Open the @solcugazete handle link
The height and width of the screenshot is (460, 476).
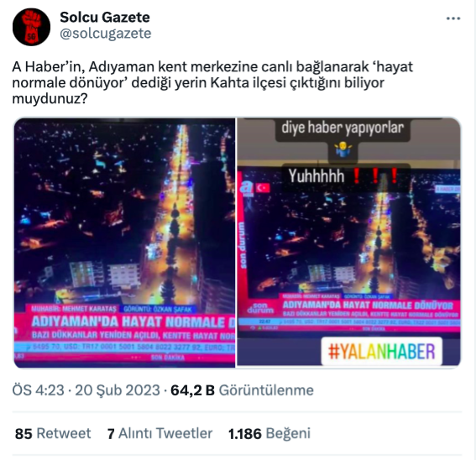tap(105, 34)
